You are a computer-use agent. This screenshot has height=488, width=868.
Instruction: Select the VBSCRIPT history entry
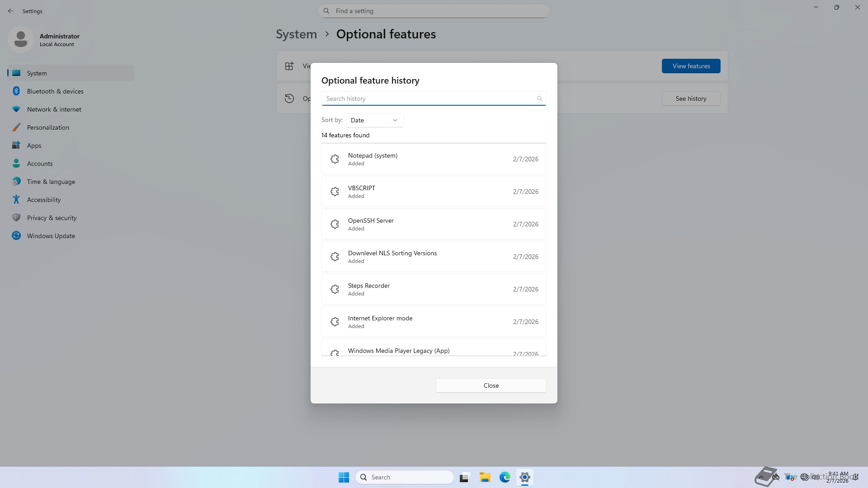[x=434, y=192]
